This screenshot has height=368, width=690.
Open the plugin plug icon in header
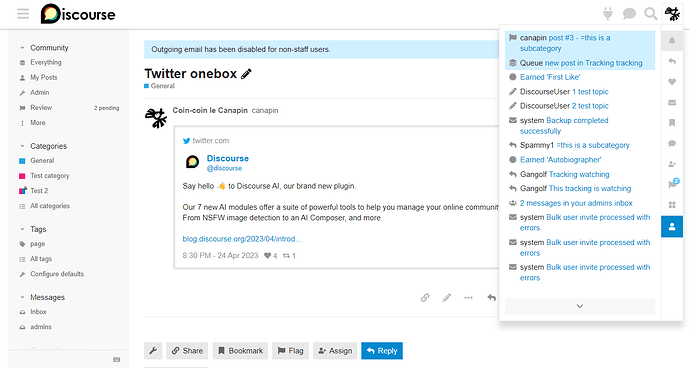click(x=608, y=14)
